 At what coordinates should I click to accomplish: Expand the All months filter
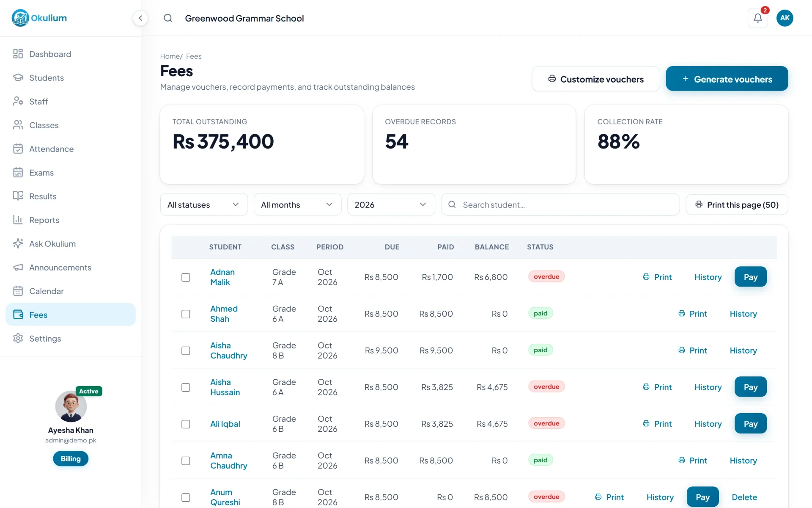click(297, 204)
